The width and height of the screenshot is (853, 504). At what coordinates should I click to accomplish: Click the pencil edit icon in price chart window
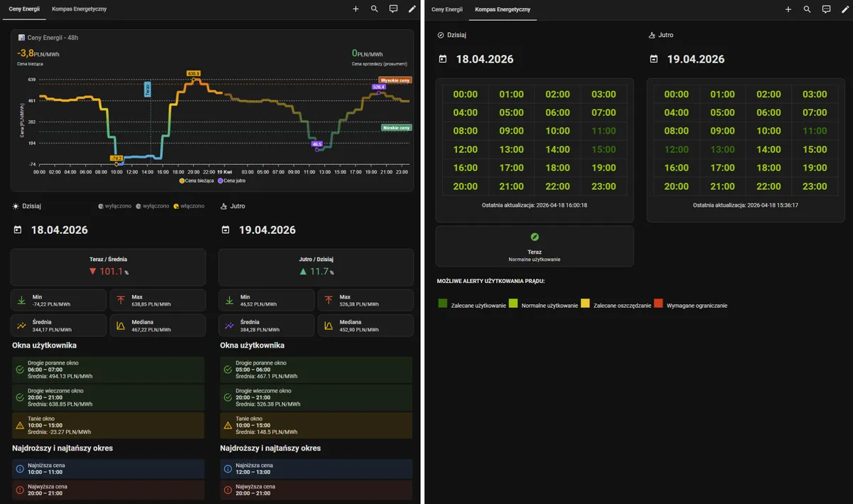412,9
